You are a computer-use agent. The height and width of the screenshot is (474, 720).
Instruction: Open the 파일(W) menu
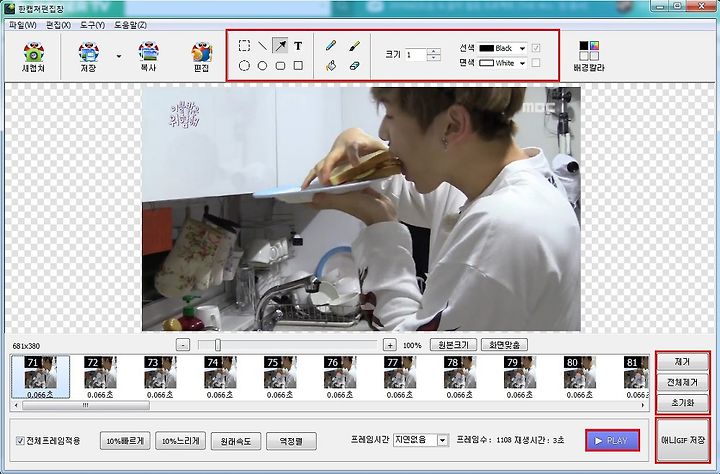click(22, 25)
